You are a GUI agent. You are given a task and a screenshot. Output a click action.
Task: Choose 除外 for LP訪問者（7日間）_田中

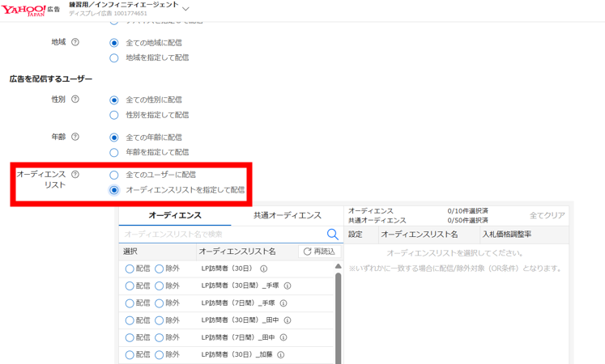(x=160, y=337)
